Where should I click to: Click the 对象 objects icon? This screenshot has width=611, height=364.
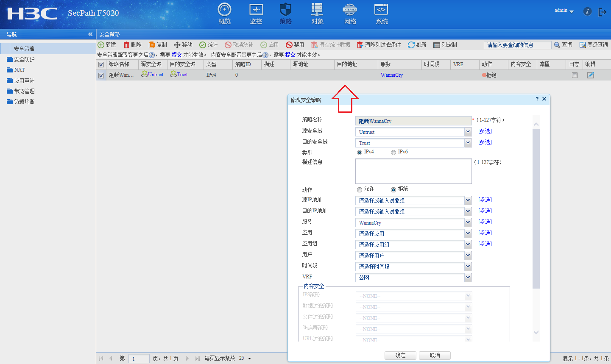317,10
